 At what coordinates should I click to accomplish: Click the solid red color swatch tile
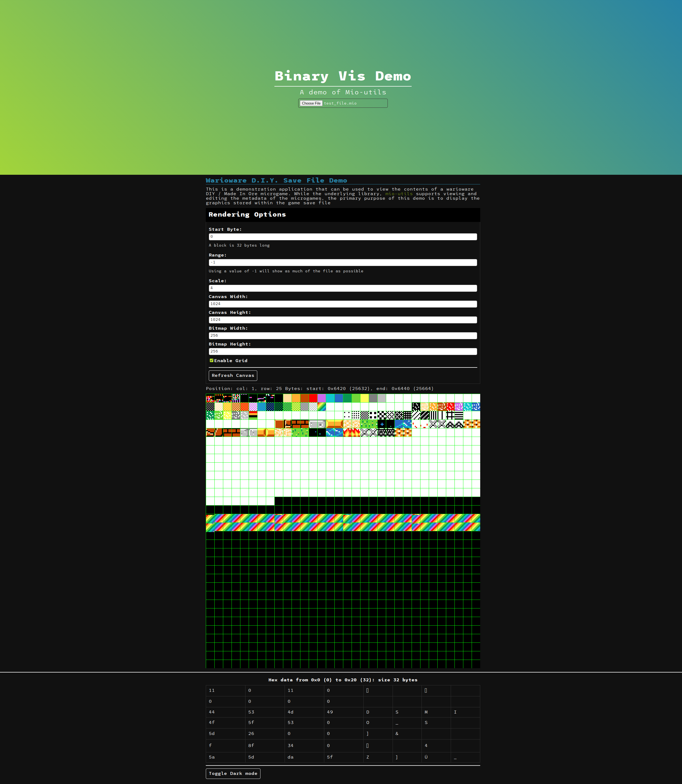[313, 398]
